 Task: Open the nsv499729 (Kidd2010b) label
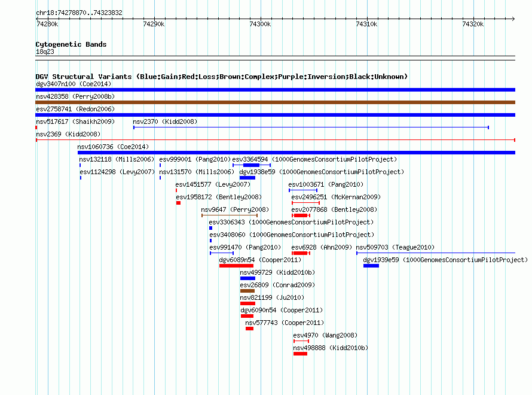point(277,272)
